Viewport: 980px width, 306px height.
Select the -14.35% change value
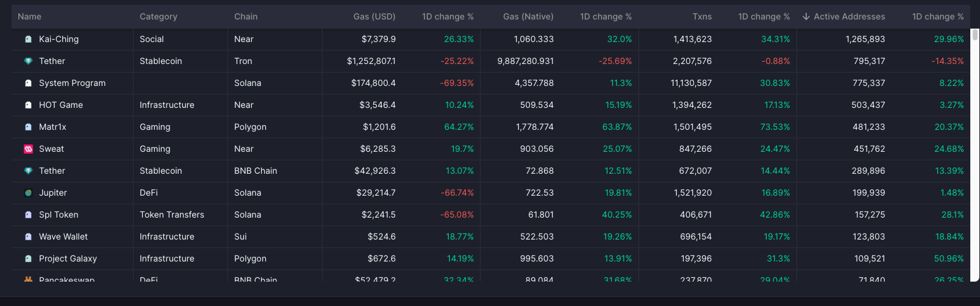coord(948,61)
